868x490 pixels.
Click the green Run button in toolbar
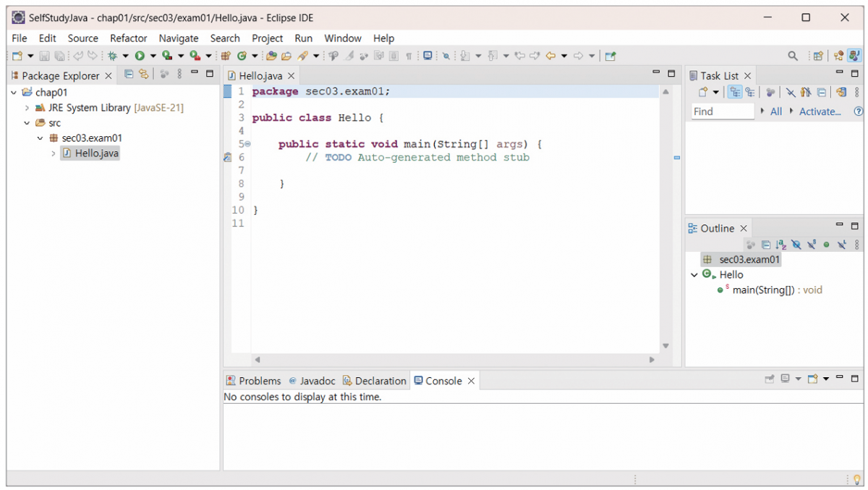pos(140,56)
